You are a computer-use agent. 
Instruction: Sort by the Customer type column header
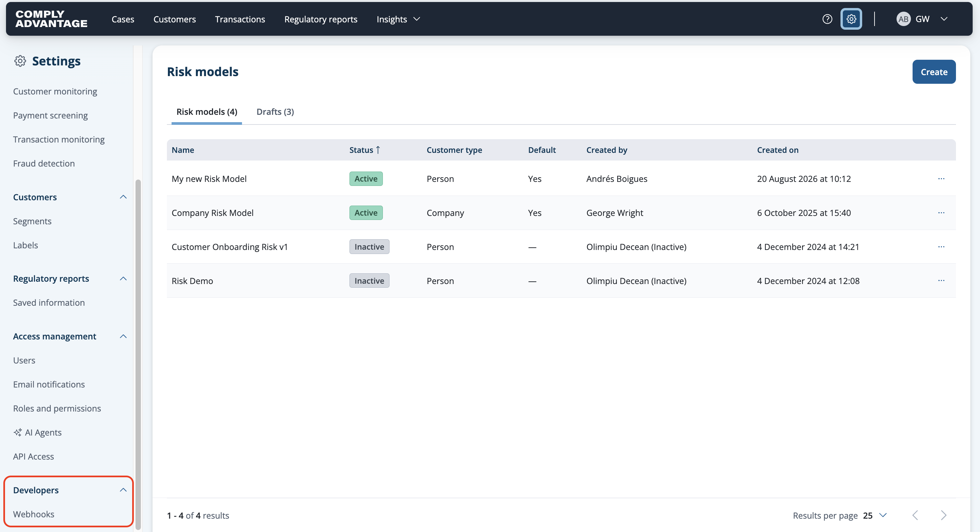454,150
